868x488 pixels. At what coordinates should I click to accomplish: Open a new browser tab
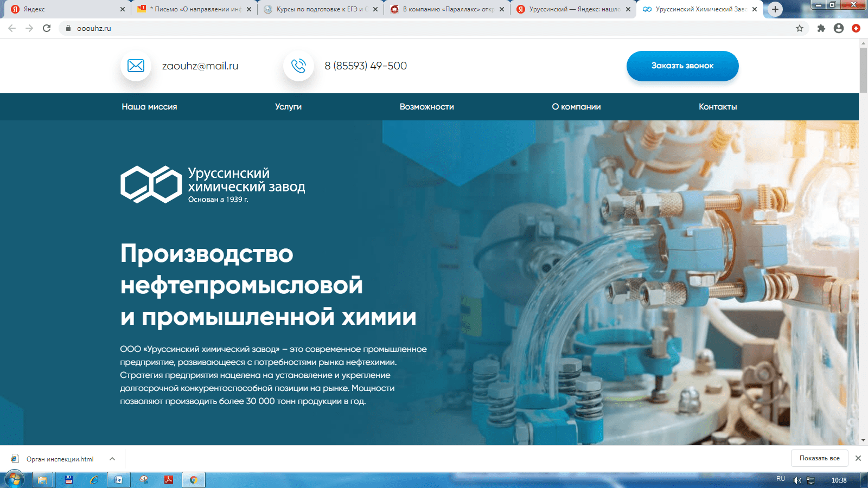775,9
